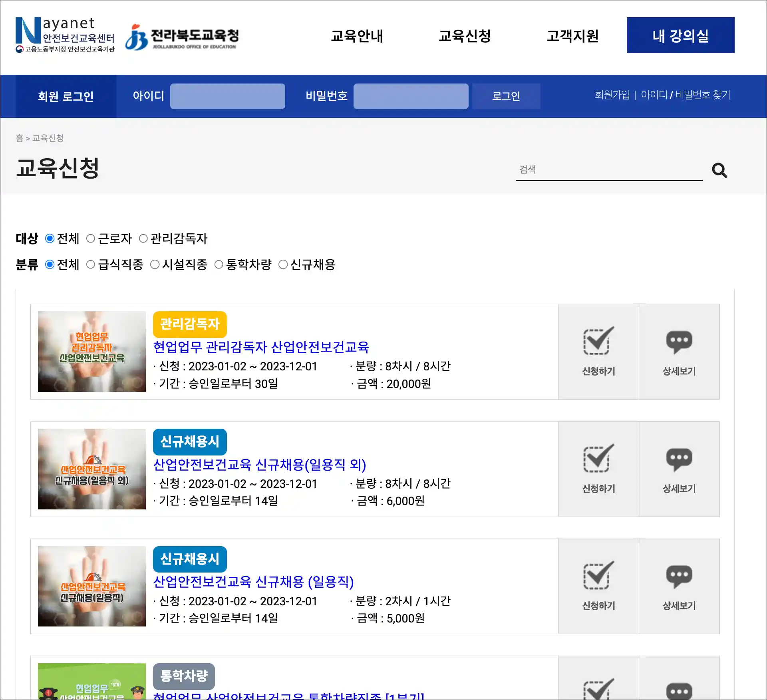The image size is (767, 700).
Task: Click the magnifying glass search icon
Action: pyautogui.click(x=719, y=171)
